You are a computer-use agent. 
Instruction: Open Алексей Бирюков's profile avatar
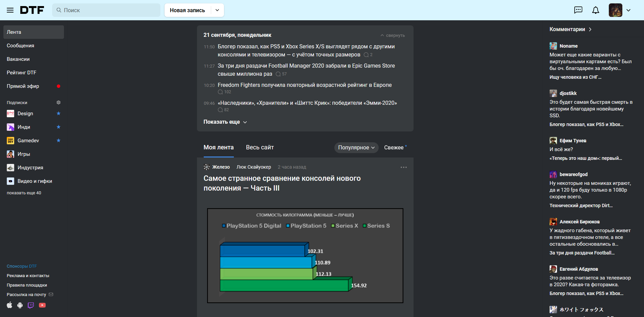pos(553,222)
